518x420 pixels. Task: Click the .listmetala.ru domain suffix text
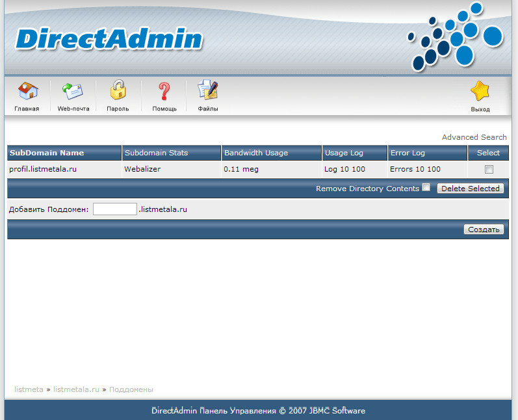pyautogui.click(x=163, y=209)
